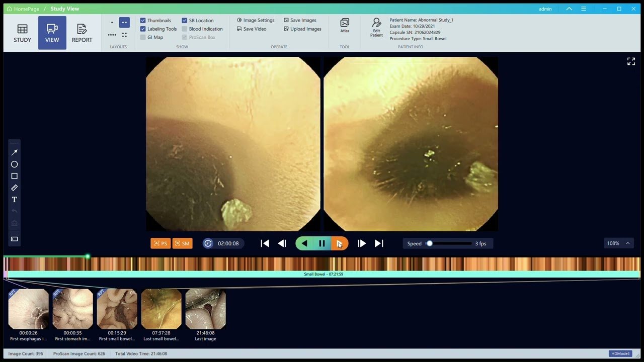644x362 pixels.
Task: Collapse the ribbon with the chevron arrow
Action: [x=569, y=9]
